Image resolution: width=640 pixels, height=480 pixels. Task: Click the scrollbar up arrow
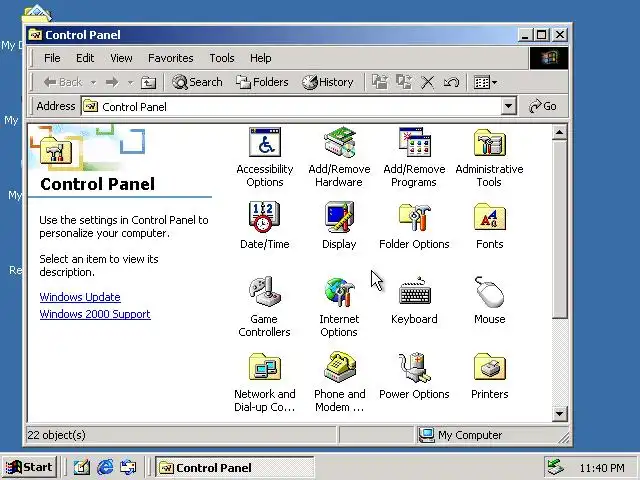559,132
